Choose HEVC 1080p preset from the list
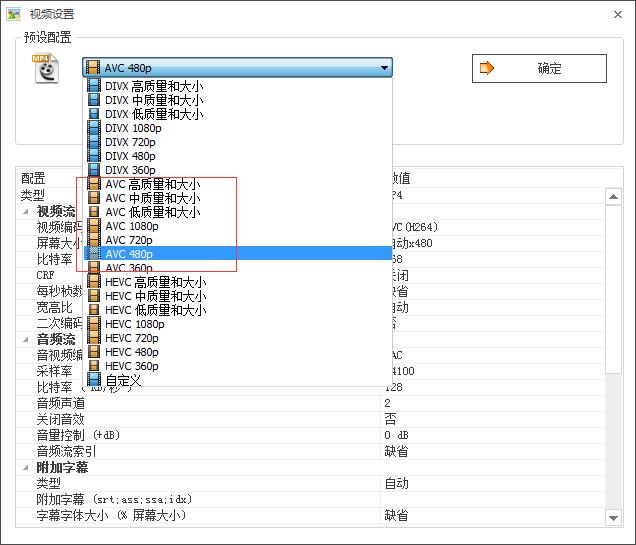 tap(134, 325)
